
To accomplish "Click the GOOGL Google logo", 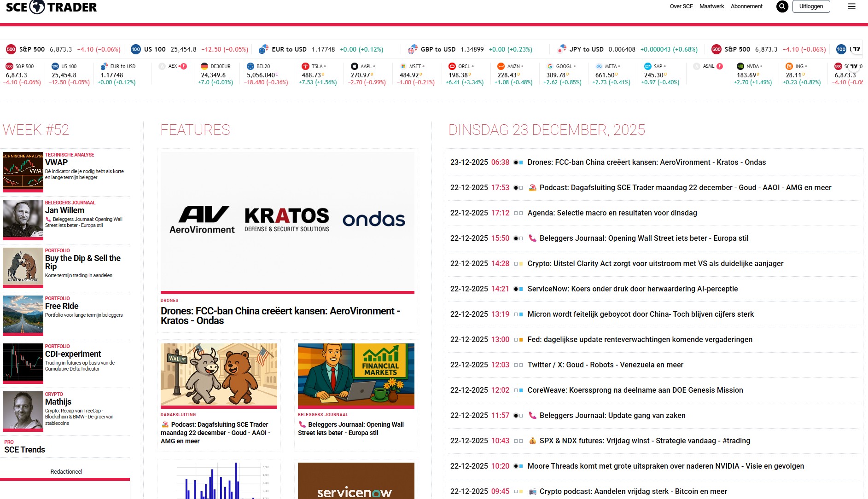I will point(550,66).
